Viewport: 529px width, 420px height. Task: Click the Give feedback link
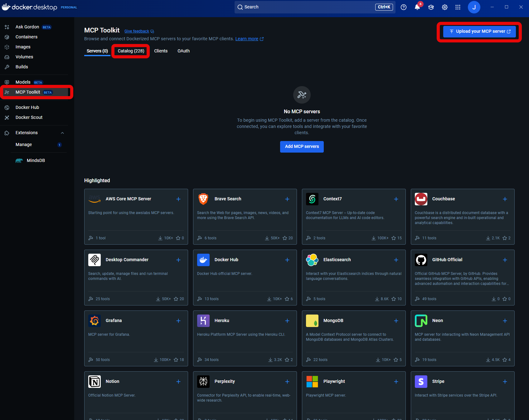click(x=137, y=31)
